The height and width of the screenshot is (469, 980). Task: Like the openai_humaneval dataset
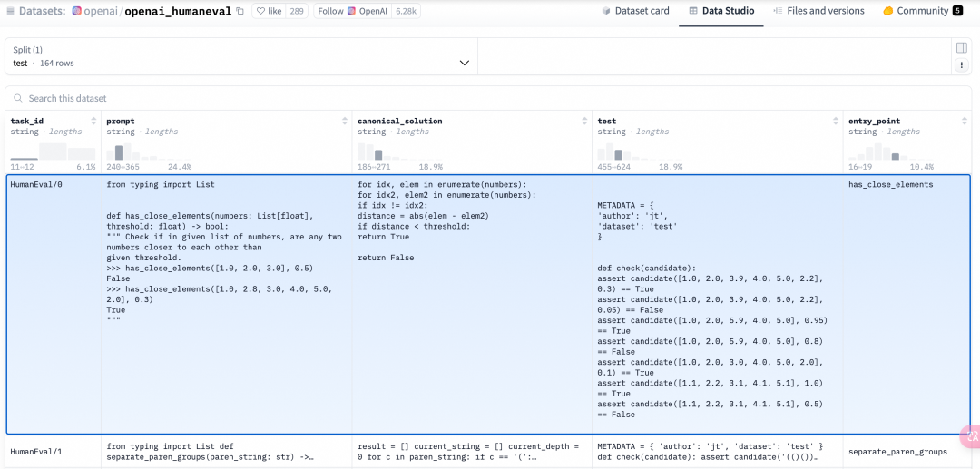[269, 11]
